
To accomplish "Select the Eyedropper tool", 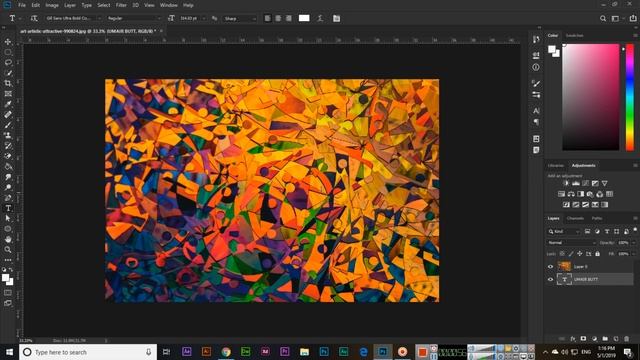I will point(8,104).
